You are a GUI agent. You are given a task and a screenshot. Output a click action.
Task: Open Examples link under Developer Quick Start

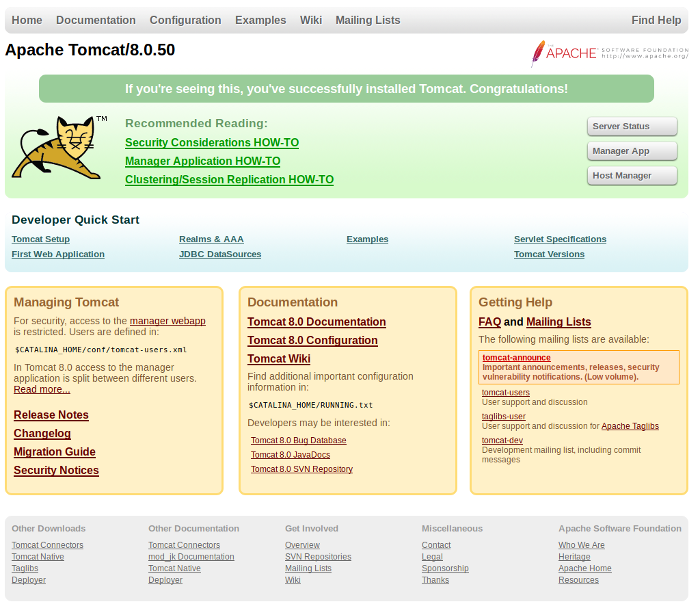coord(367,239)
